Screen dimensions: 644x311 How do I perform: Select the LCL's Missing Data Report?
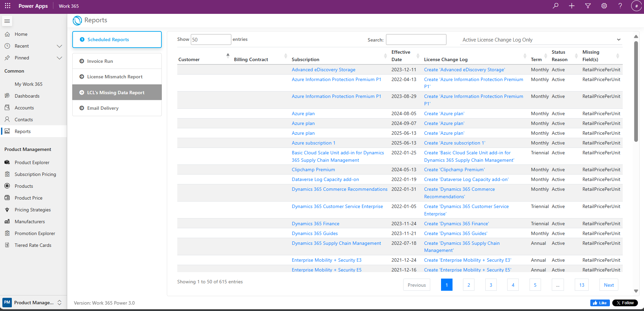(x=117, y=93)
